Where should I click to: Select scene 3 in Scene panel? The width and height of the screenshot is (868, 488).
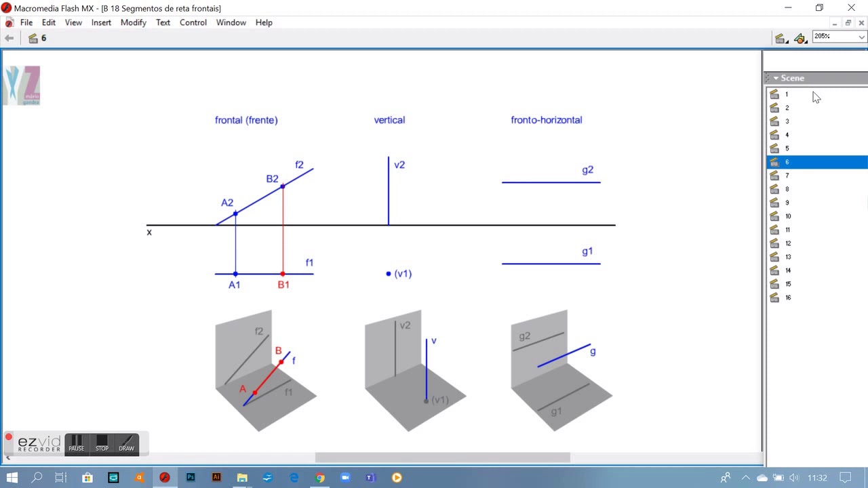(x=817, y=121)
